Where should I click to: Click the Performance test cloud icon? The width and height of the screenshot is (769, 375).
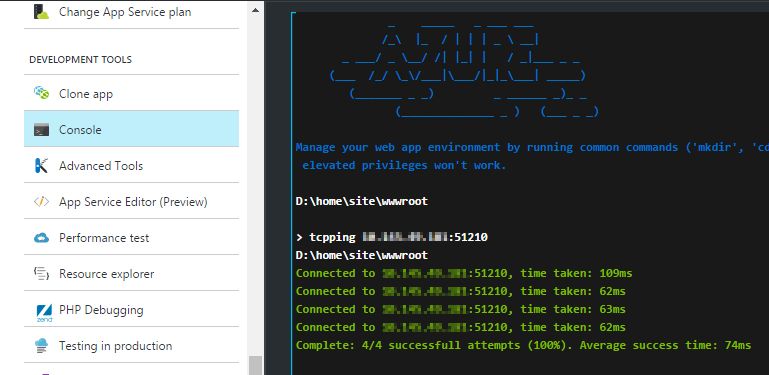42,238
